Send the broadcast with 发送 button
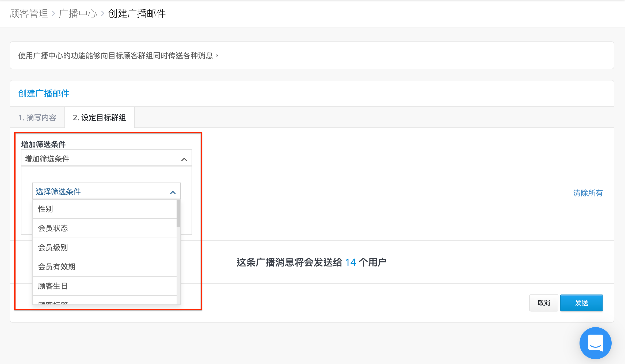Screen dimensions: 625x364 582,303
